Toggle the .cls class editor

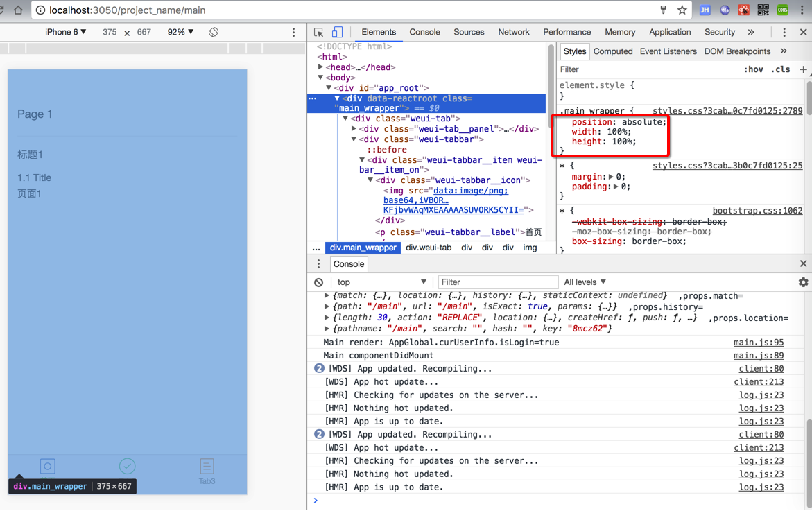click(781, 69)
